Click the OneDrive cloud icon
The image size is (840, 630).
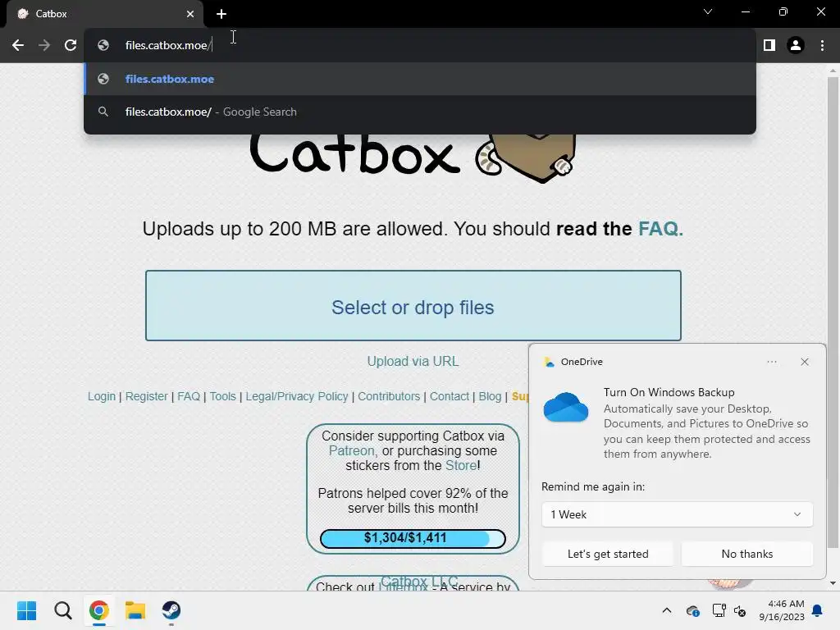[566, 407]
